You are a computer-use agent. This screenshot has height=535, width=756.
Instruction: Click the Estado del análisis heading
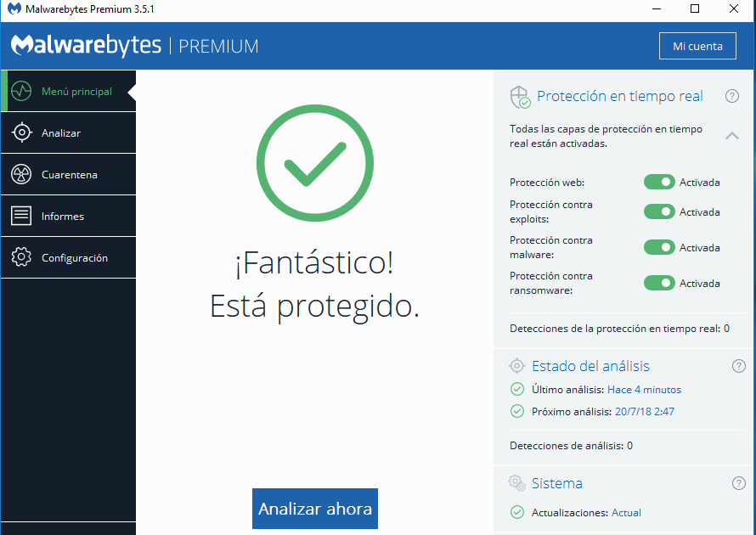point(590,366)
